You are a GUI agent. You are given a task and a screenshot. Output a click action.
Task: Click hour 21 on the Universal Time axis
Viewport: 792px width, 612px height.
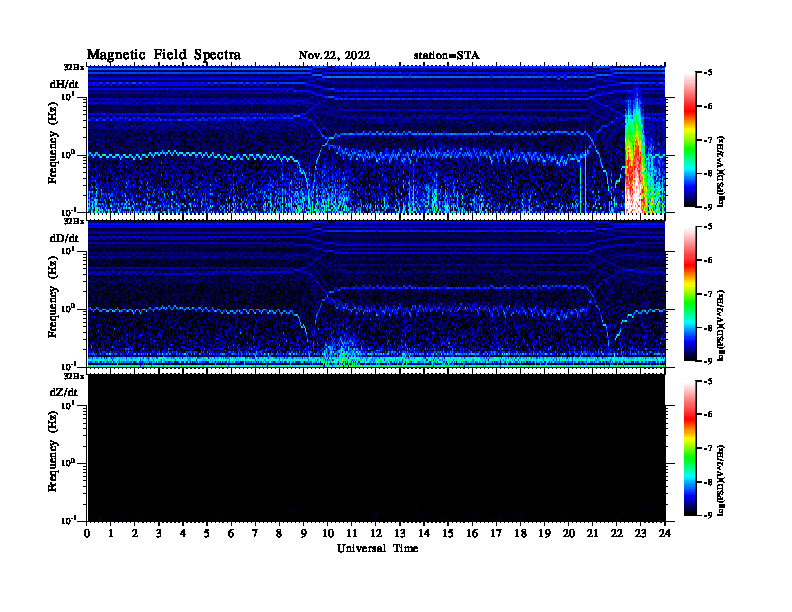point(592,534)
